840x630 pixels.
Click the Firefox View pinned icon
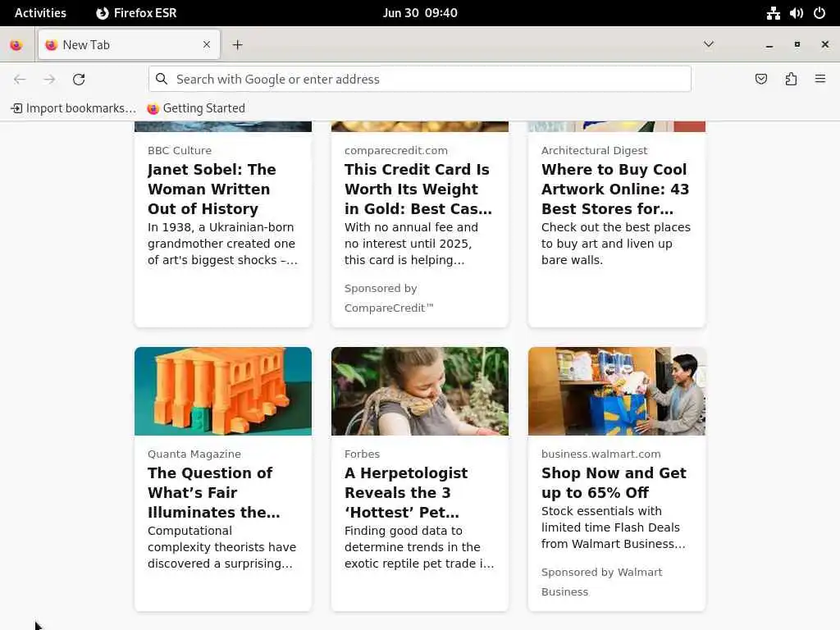16,45
